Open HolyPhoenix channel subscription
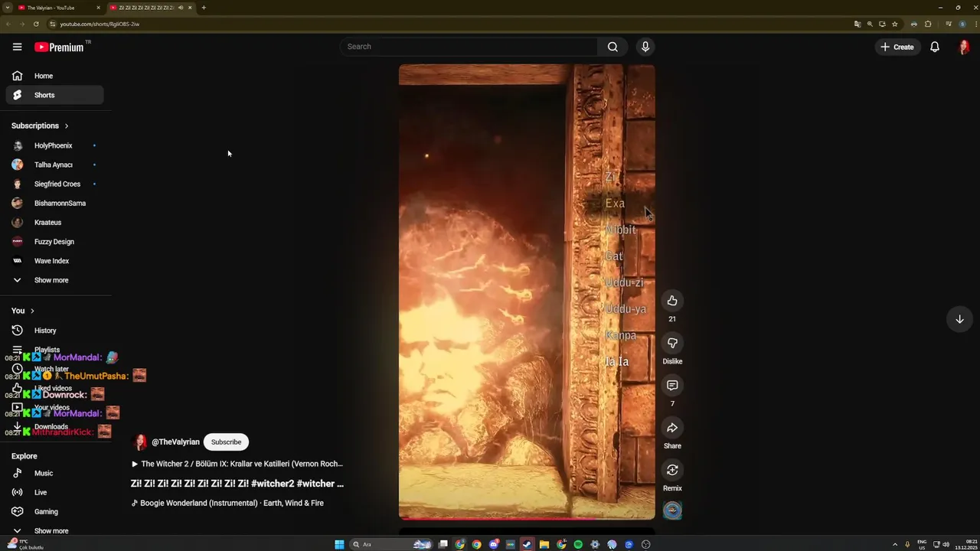Screen dimensions: 980x551 tap(54, 145)
